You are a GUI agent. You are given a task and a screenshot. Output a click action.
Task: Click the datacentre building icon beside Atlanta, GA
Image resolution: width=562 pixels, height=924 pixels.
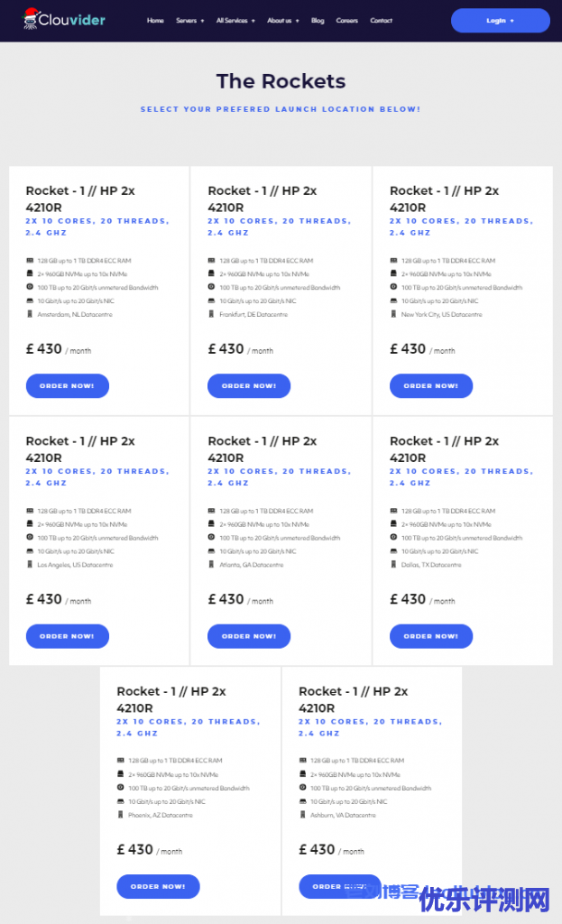pos(211,565)
